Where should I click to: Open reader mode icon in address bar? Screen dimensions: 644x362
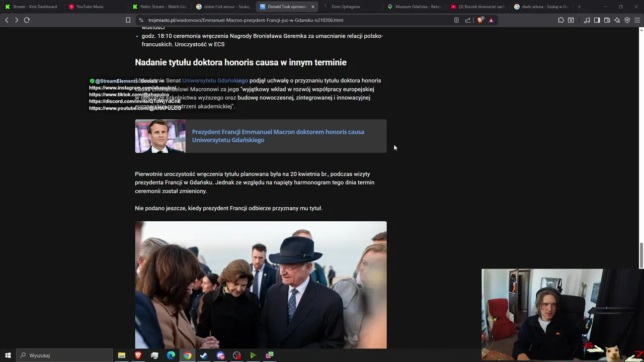[456, 20]
